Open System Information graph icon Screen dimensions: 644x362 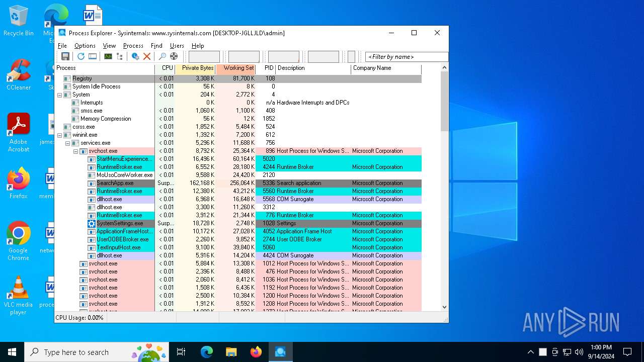108,56
